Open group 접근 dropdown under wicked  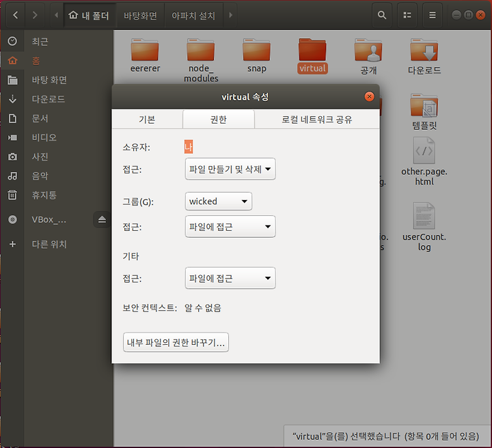click(x=230, y=226)
